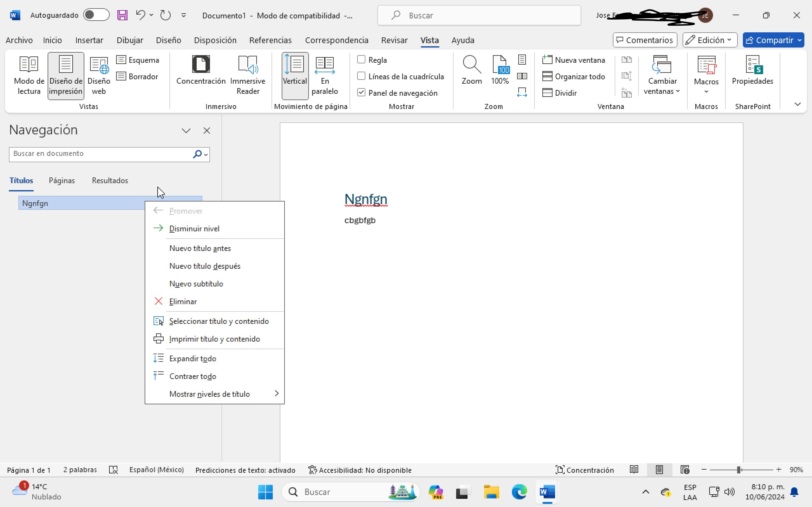Image resolution: width=812 pixels, height=507 pixels.
Task: Uncheck Panel de navegación
Action: pos(361,93)
